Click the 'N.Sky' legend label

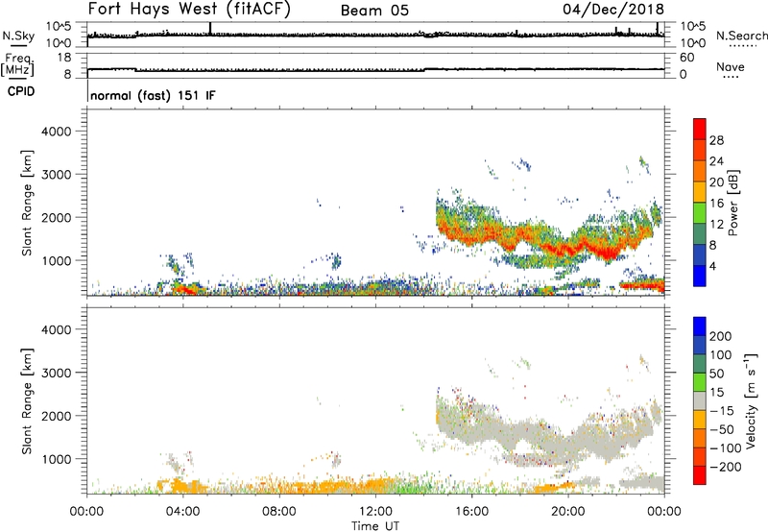pyautogui.click(x=18, y=36)
